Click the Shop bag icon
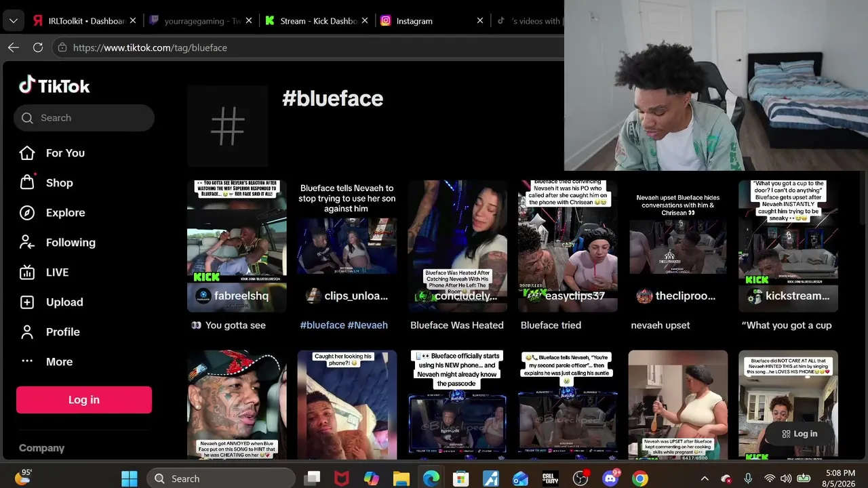 27,182
